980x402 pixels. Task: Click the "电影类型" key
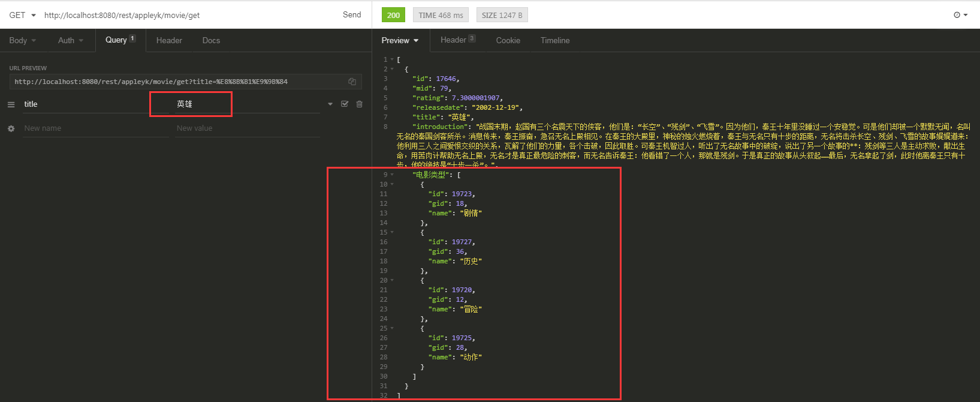[432, 175]
